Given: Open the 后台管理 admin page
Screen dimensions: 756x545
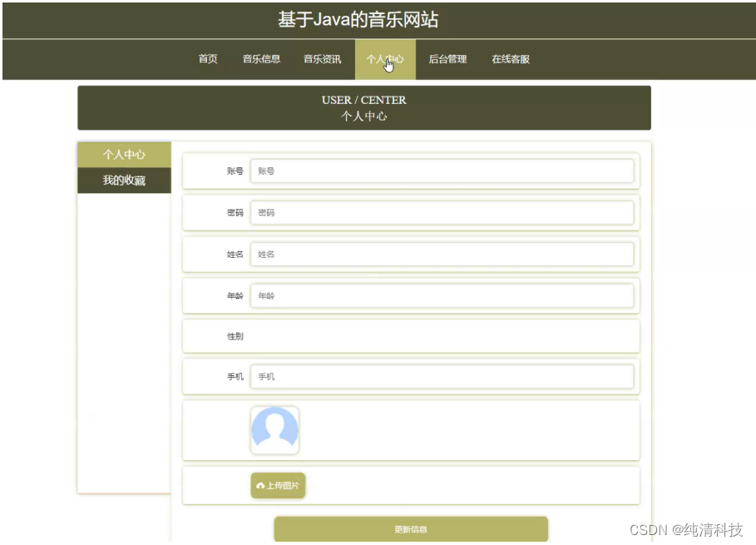Looking at the screenshot, I should tap(447, 59).
